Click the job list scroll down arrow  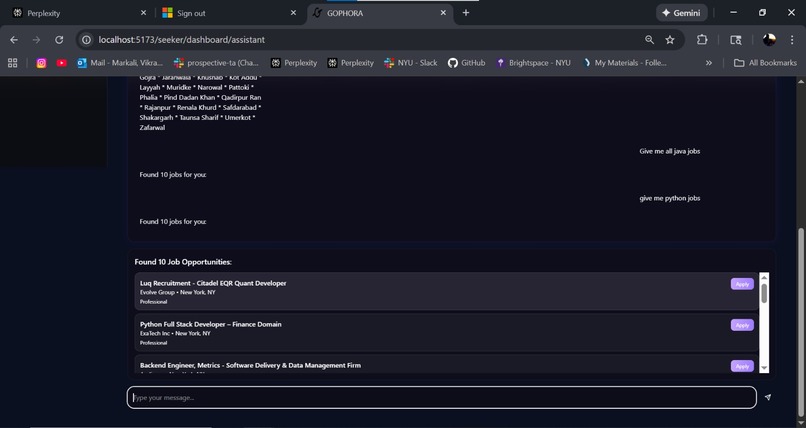click(764, 368)
